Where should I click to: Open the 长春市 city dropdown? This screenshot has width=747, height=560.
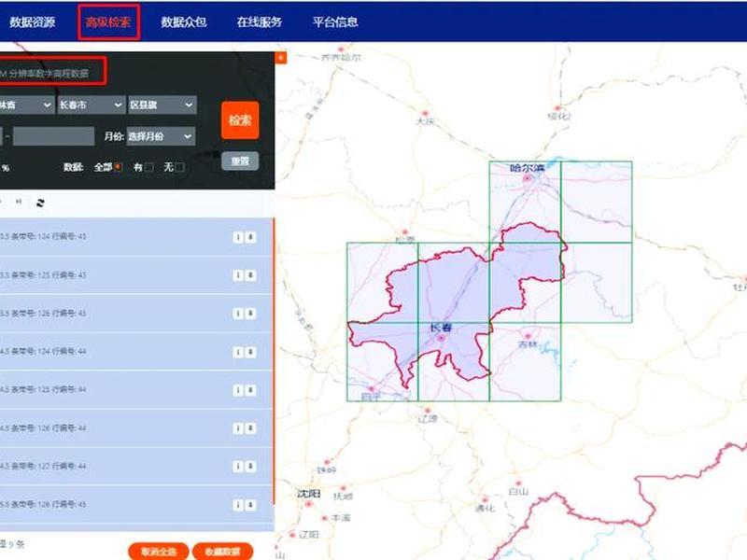(92, 105)
